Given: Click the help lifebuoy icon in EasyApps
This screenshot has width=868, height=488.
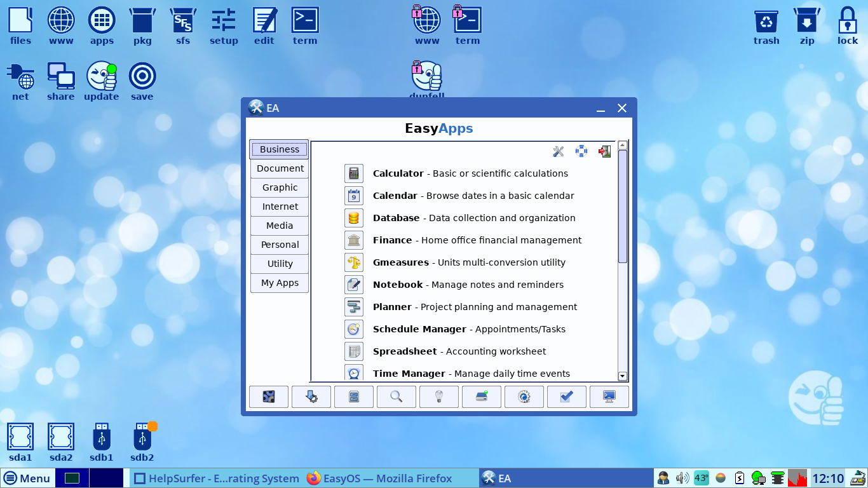Looking at the screenshot, I should [x=581, y=151].
